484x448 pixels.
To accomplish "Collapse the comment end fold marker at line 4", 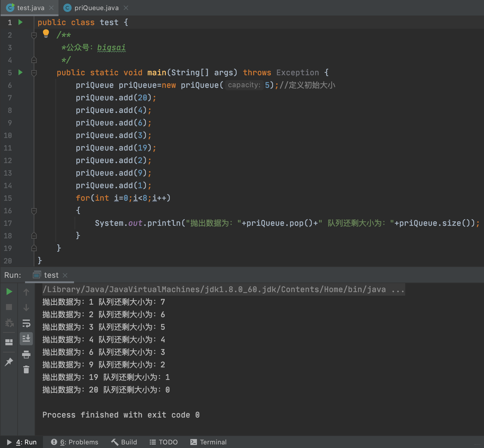I will click(34, 60).
